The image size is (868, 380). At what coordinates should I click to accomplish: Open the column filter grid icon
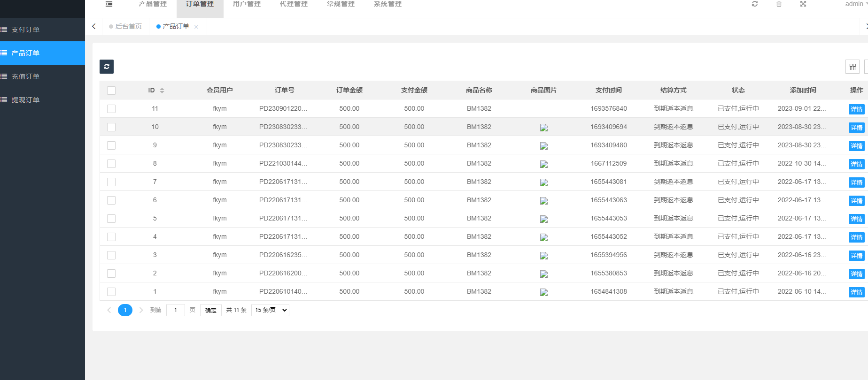click(x=852, y=67)
